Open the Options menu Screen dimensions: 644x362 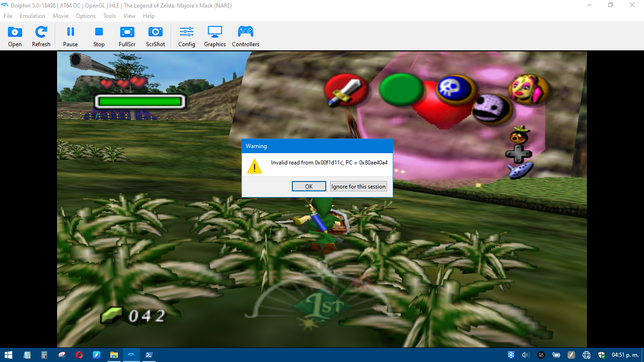[x=86, y=16]
